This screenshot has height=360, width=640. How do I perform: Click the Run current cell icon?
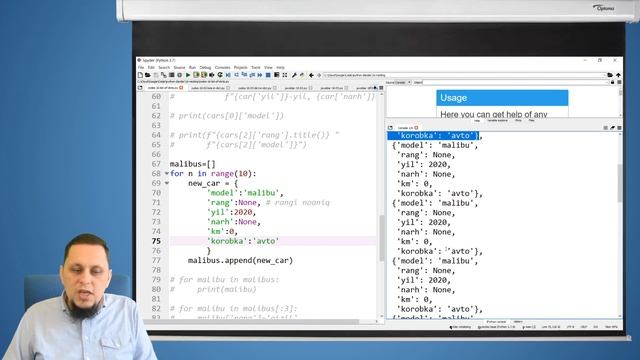[x=196, y=75]
